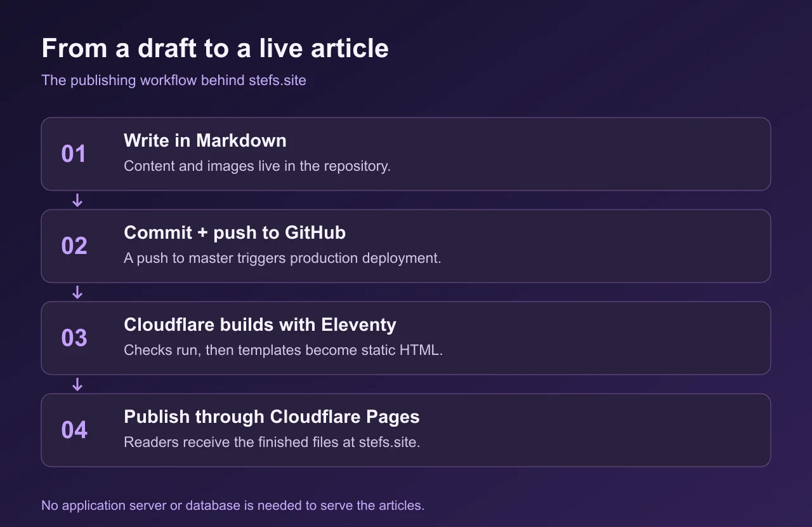Viewport: 812px width, 527px height.
Task: Click the "Write in Markdown" step title
Action: click(x=205, y=140)
